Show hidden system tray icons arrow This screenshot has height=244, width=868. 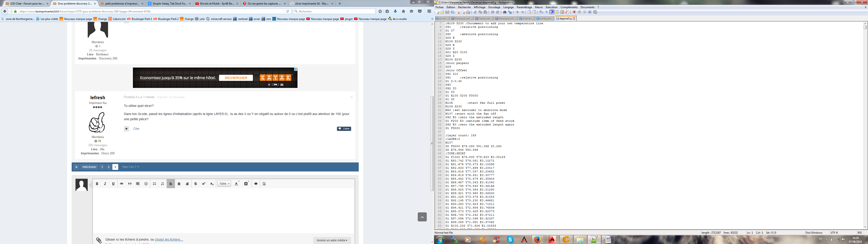[x=827, y=240]
